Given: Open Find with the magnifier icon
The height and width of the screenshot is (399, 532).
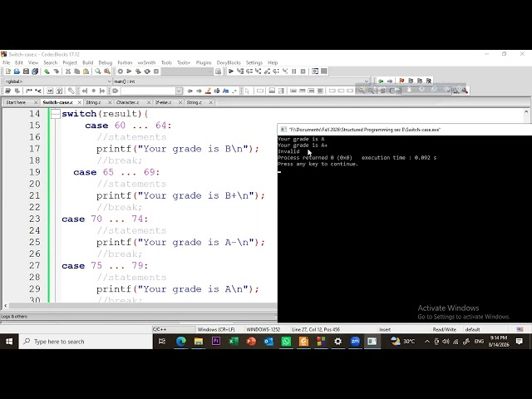Looking at the screenshot, I should click(x=98, y=71).
